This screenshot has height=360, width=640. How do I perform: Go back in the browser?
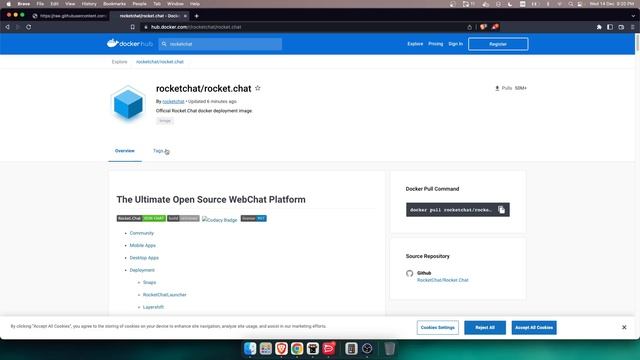pos(7,27)
